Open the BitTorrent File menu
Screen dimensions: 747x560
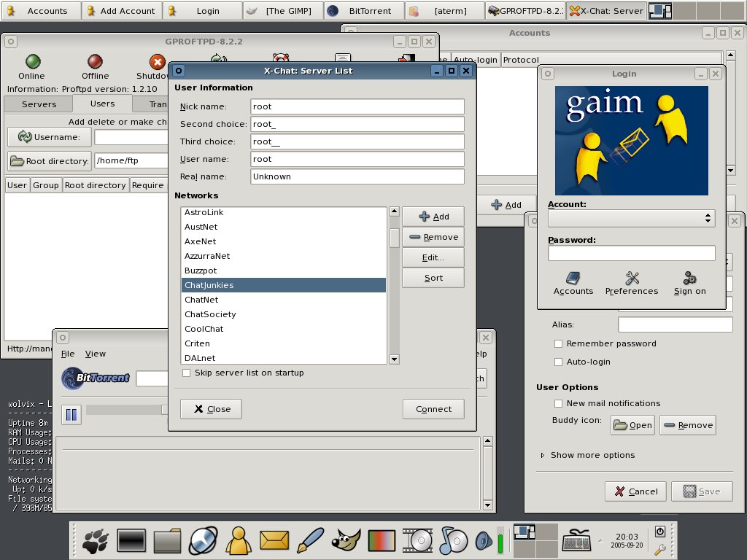pyautogui.click(x=68, y=354)
